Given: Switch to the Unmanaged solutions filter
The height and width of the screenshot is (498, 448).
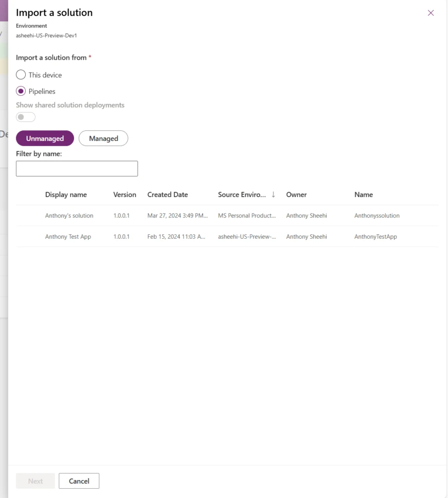Looking at the screenshot, I should (45, 139).
